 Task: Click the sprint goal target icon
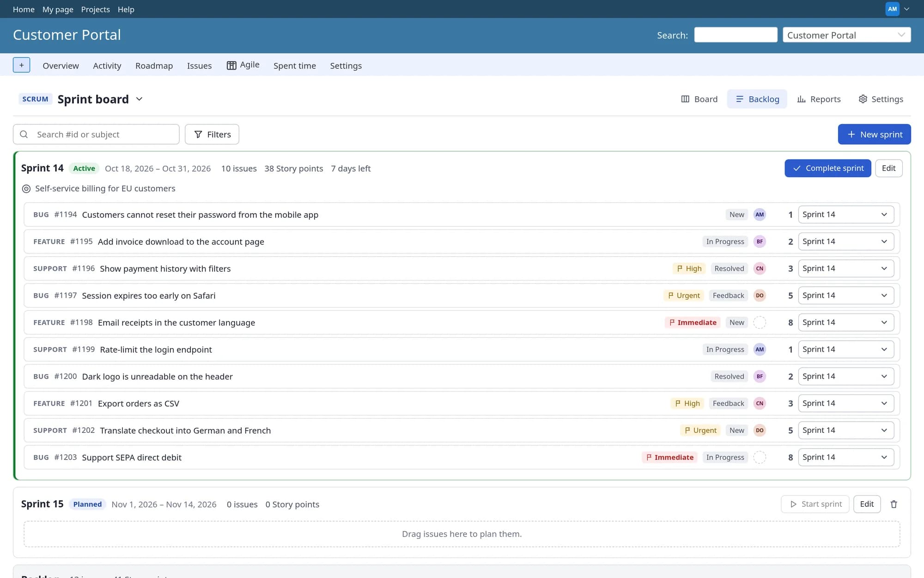point(26,189)
